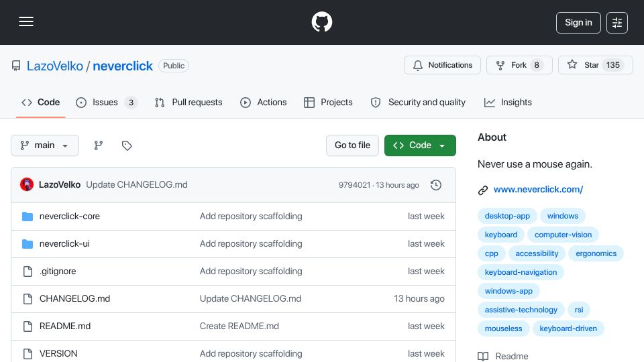View the 135 stargazers count
This screenshot has width=644, height=362.
tap(612, 65)
